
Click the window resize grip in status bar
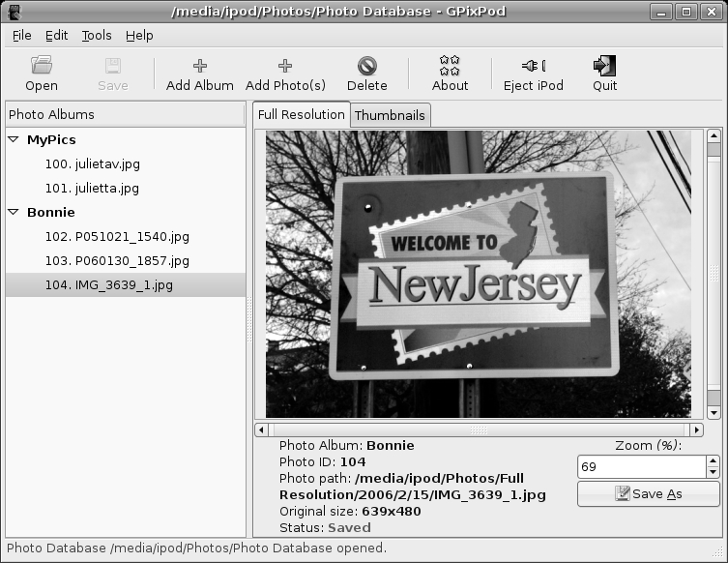pos(717,551)
